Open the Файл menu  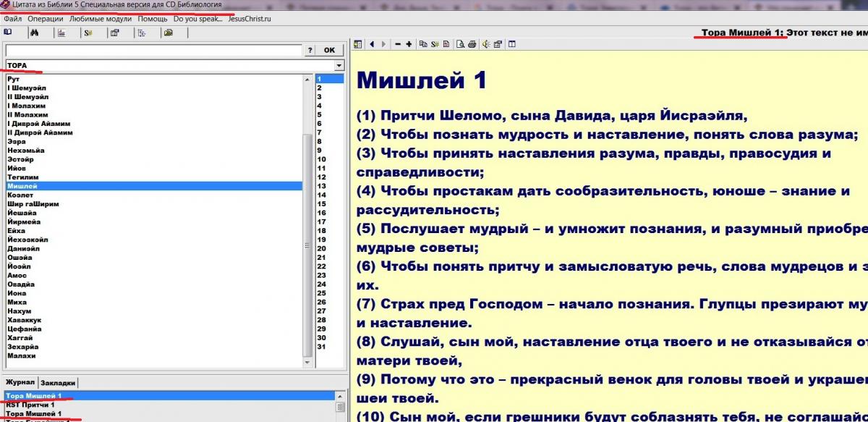[12, 19]
